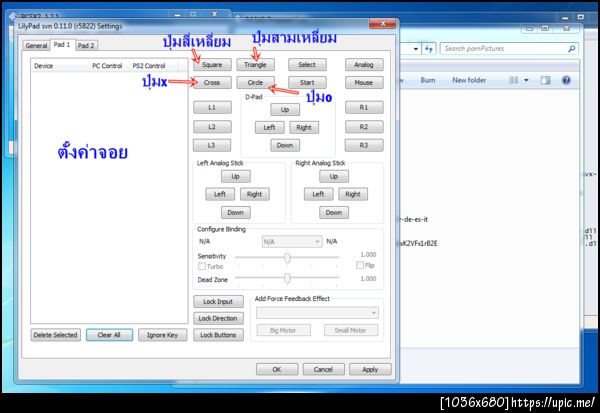Switch to the General tab
The image size is (600, 413).
click(36, 46)
